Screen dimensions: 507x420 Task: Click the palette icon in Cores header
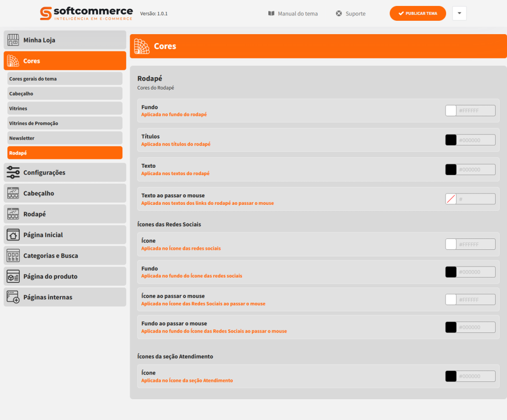pyautogui.click(x=142, y=46)
